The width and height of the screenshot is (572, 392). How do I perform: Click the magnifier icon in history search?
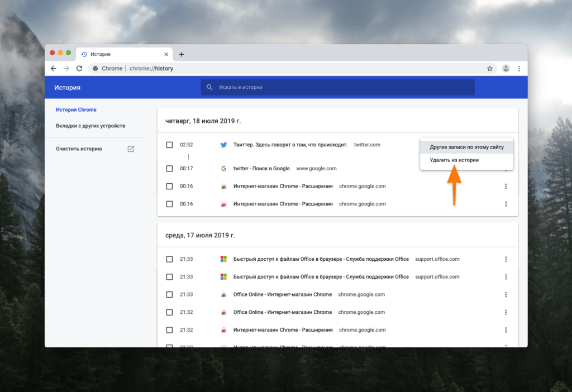pyautogui.click(x=209, y=87)
